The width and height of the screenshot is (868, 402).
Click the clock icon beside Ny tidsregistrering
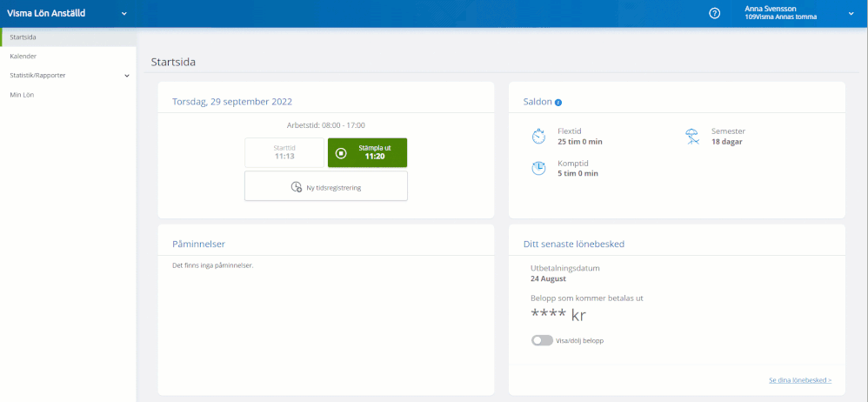296,187
